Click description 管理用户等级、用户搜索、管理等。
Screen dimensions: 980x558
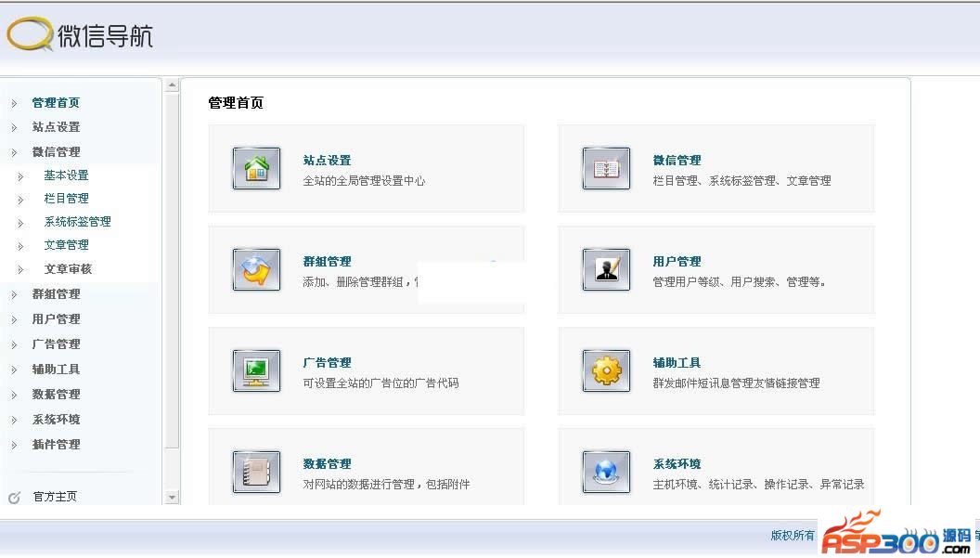click(x=740, y=282)
